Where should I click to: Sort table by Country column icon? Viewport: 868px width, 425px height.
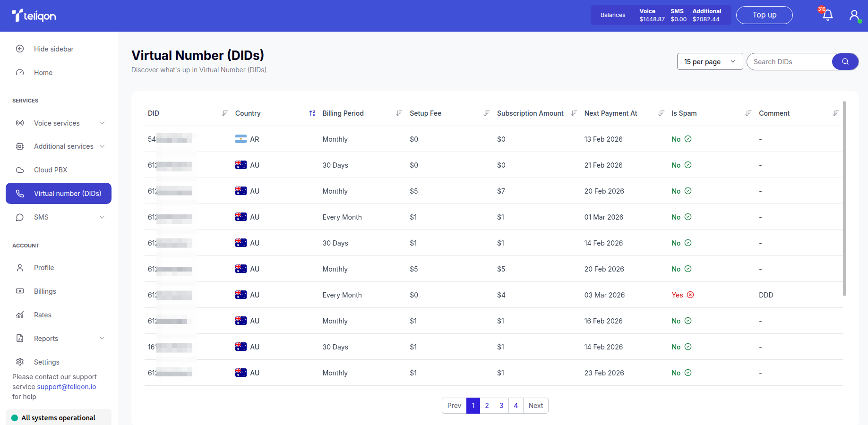pos(312,113)
